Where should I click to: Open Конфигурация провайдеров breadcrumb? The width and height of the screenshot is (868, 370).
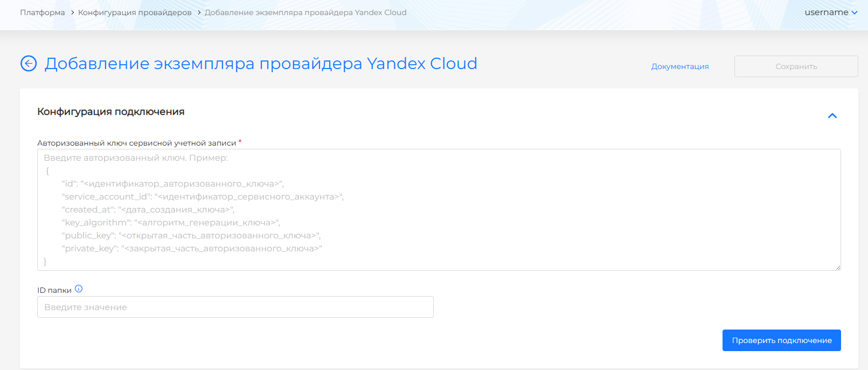click(135, 12)
